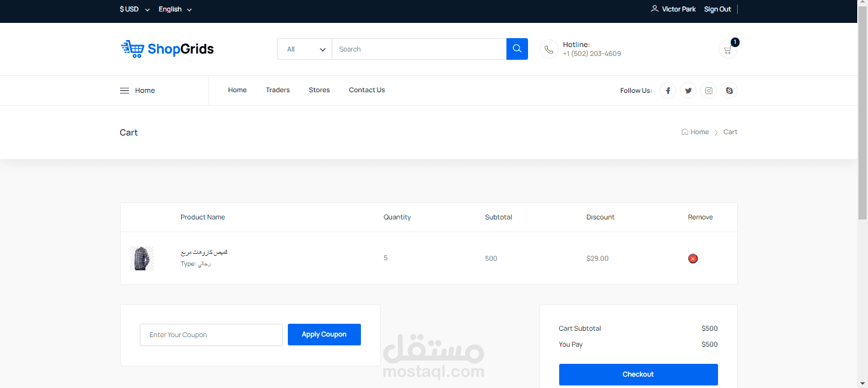Visit the Facebook social icon

(668, 90)
